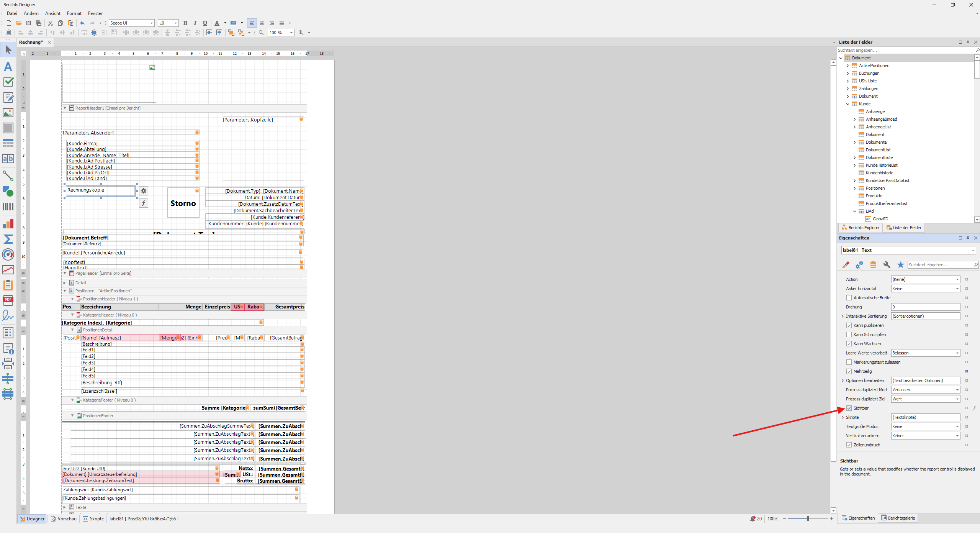Open the font name dropdown Segoe UI
The image size is (980, 533).
click(152, 23)
